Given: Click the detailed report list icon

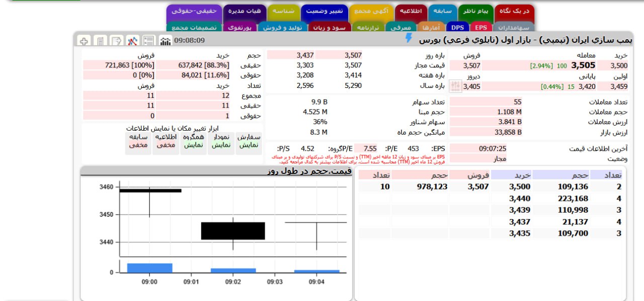Looking at the screenshot, I should (x=149, y=42).
